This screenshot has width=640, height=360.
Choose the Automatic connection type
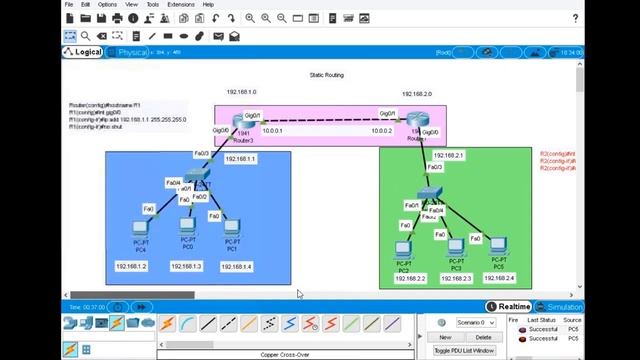point(167,324)
